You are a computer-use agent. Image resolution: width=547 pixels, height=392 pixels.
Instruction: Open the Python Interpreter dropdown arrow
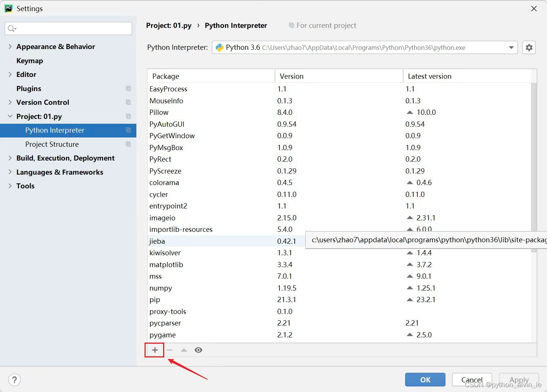click(x=511, y=48)
